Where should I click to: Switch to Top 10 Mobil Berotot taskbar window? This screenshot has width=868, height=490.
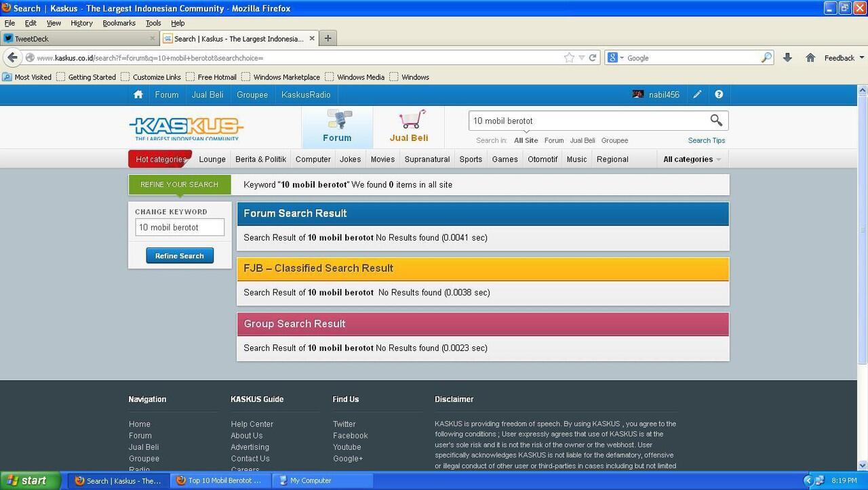[x=220, y=481]
